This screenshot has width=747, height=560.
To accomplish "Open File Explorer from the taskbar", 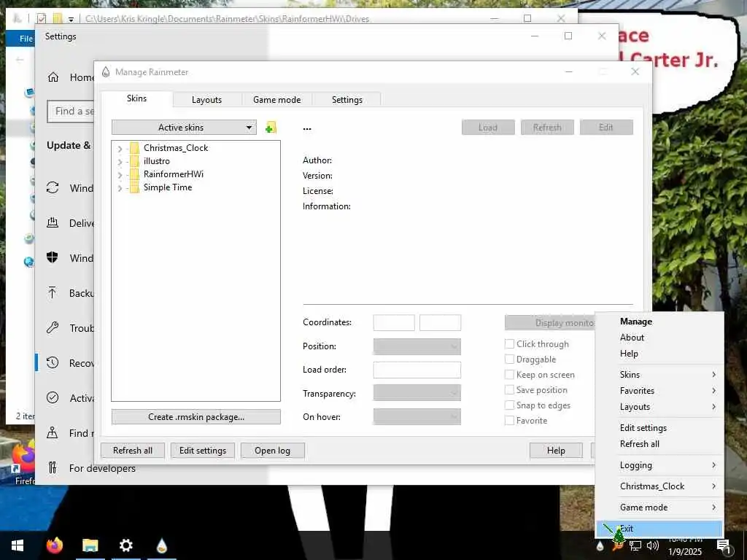I will point(90,545).
